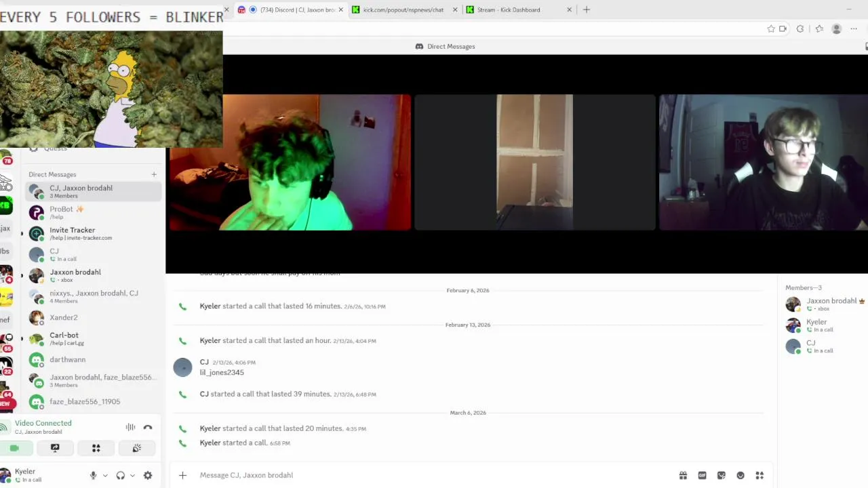
Task: Open the server with red 55 badge
Action: coord(6,342)
